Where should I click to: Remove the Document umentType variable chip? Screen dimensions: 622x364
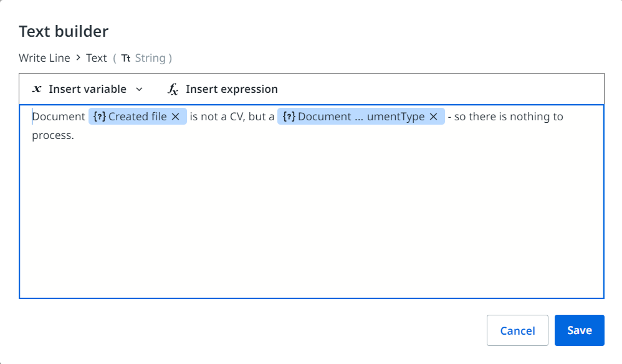tap(434, 117)
